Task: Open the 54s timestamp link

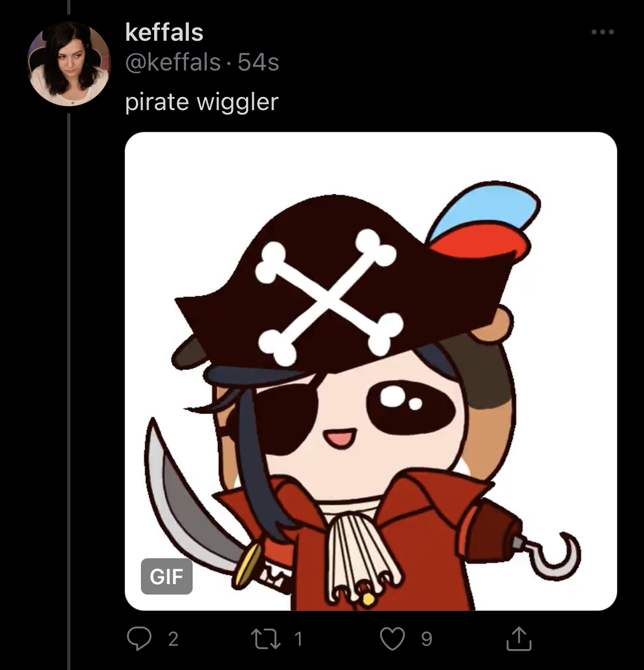Action: [x=258, y=62]
